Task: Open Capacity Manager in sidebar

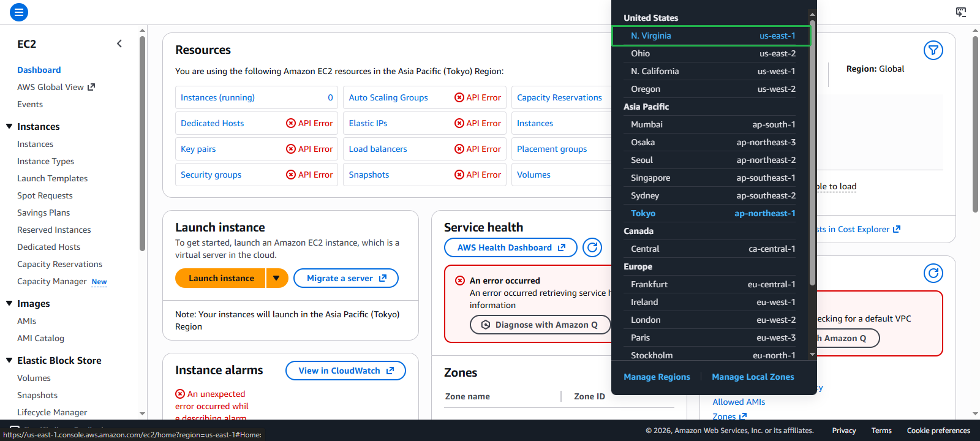Action: pos(52,281)
